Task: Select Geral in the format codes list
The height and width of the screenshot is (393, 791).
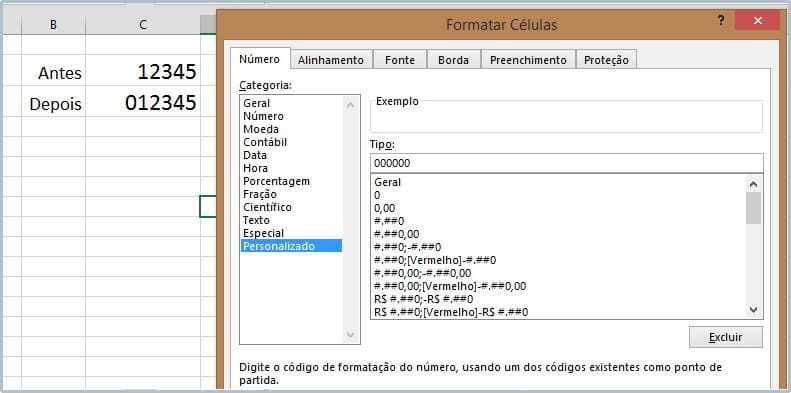Action: 387,182
